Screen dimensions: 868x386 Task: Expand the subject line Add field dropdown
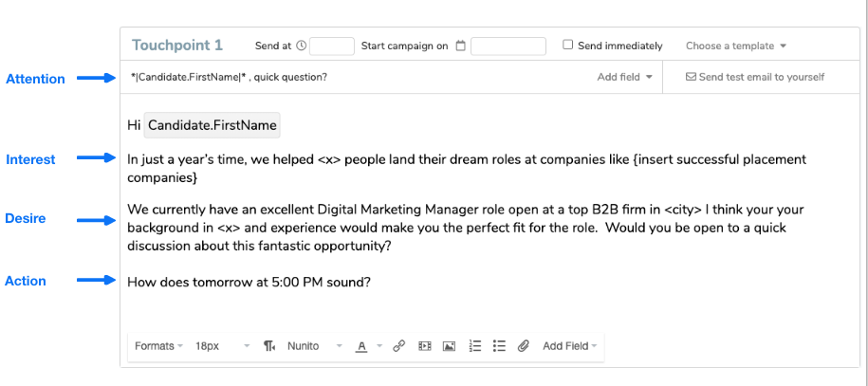click(624, 77)
